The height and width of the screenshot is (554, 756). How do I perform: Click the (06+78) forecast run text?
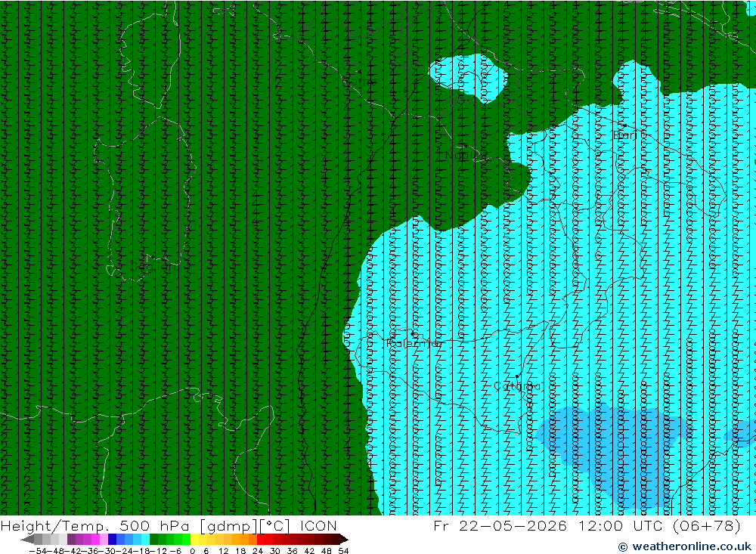[x=706, y=525]
